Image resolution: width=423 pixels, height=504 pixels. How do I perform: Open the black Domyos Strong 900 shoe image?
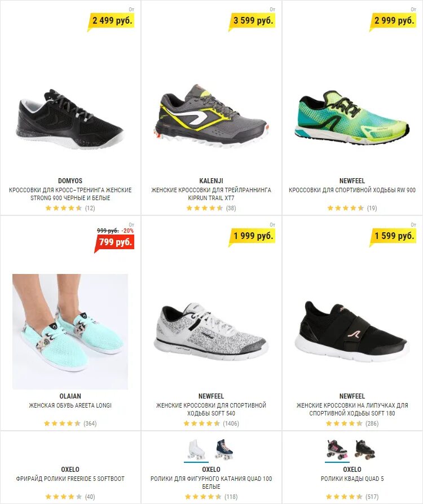click(x=70, y=120)
